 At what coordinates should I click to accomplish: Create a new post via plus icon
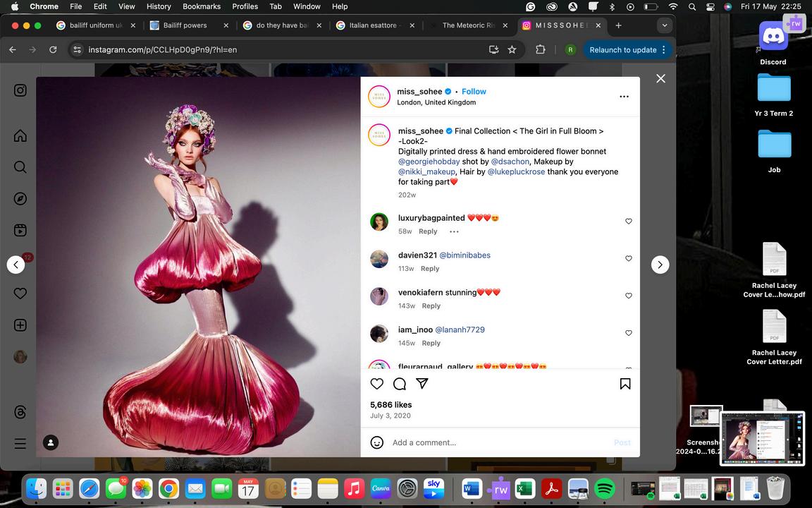coord(20,325)
